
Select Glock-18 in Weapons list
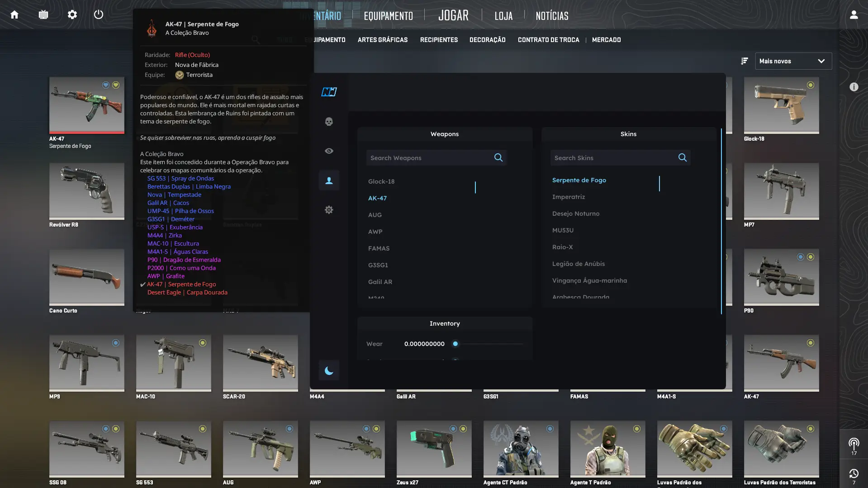[x=381, y=181]
